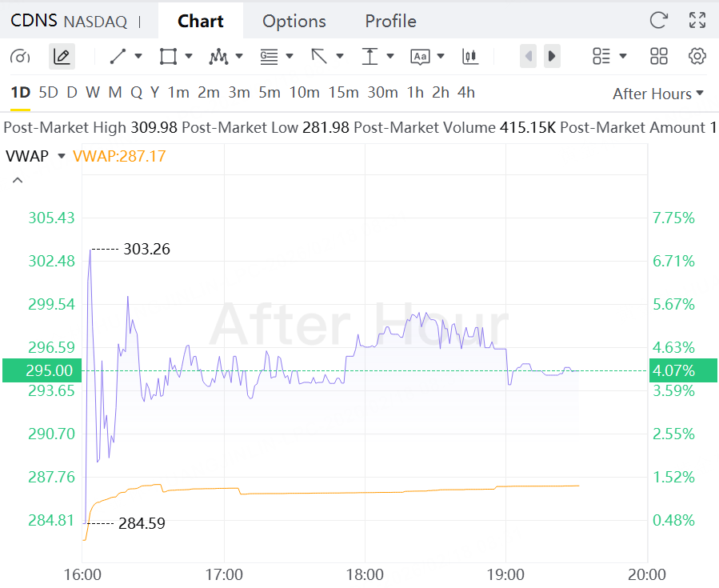
Task: Select the rectangle shape tool
Action: tap(168, 57)
